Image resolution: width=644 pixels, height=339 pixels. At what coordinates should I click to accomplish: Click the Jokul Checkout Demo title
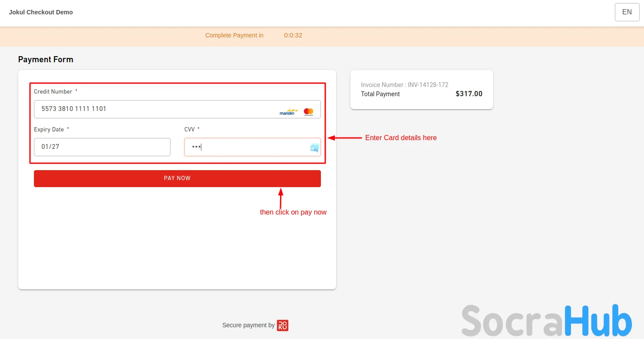click(x=41, y=12)
